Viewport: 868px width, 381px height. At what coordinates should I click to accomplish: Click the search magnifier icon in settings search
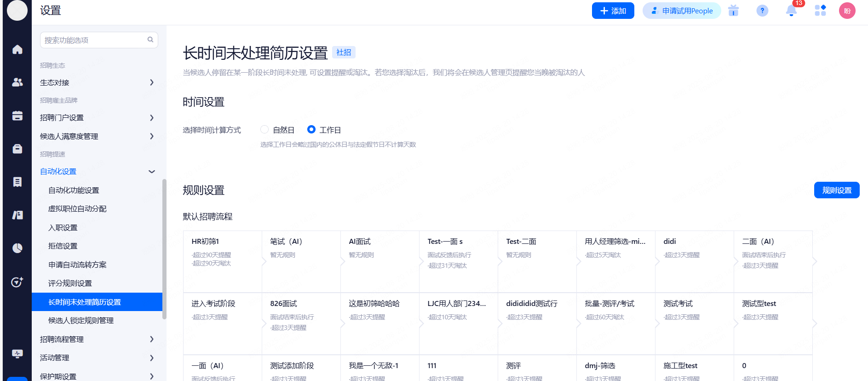[150, 40]
